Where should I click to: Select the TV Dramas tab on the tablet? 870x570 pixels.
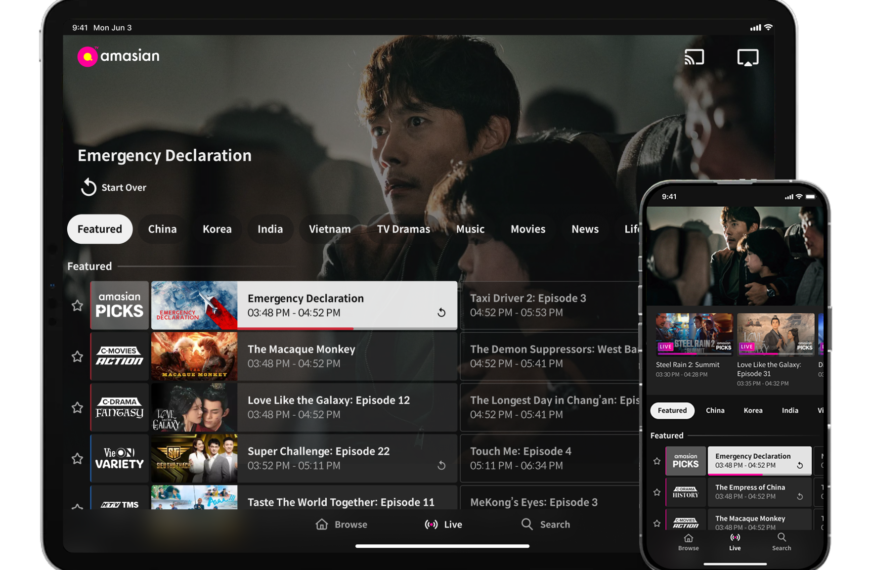[x=403, y=229]
